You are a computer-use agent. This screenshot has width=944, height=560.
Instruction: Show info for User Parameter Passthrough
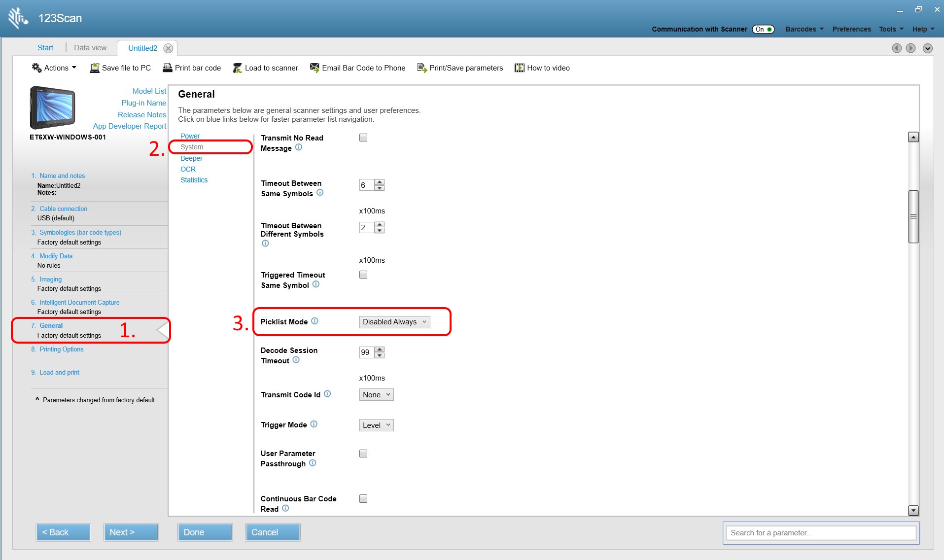pos(313,463)
